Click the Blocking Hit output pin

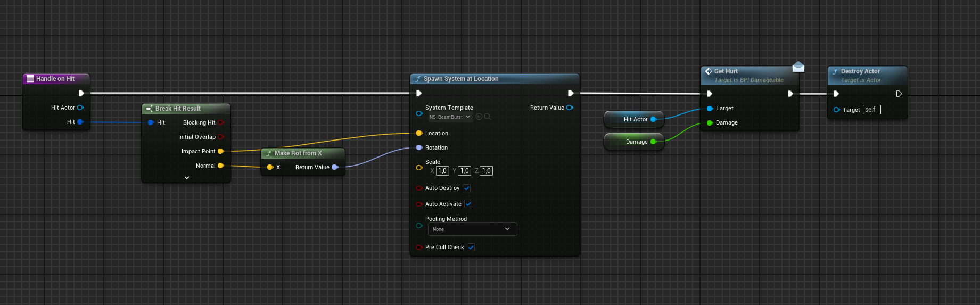point(221,122)
